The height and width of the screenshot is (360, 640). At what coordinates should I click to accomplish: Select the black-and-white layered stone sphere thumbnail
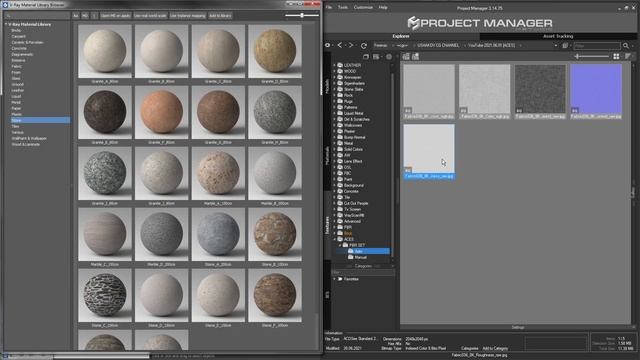105,295
